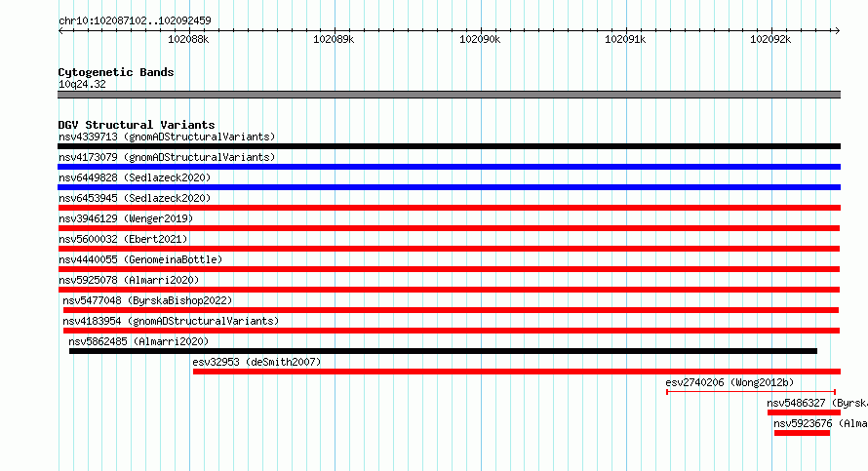Open esv32953 deSmith2007 variant label

256,362
